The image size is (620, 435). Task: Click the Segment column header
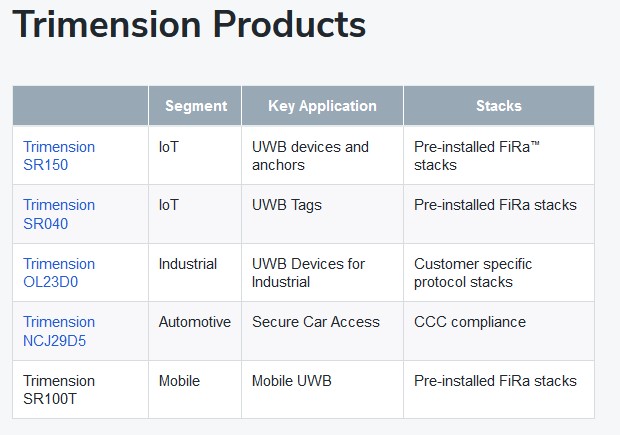click(x=195, y=106)
